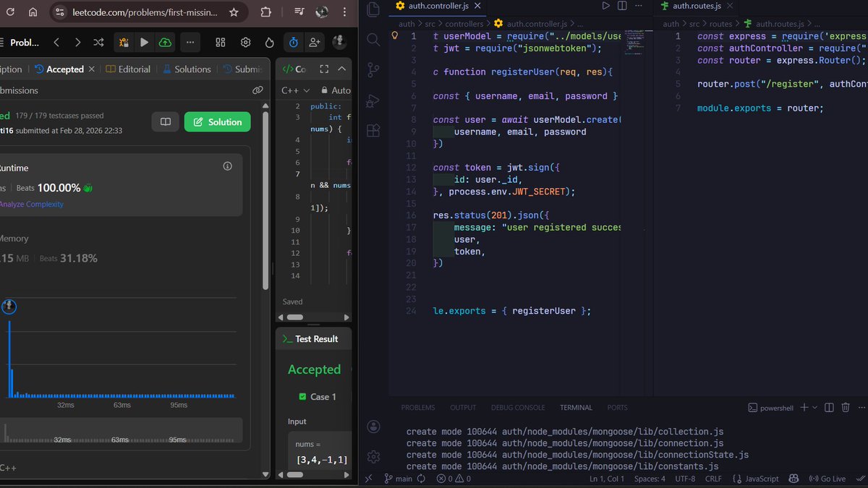
Task: Close the auth.controller.js editor tab
Action: point(478,6)
